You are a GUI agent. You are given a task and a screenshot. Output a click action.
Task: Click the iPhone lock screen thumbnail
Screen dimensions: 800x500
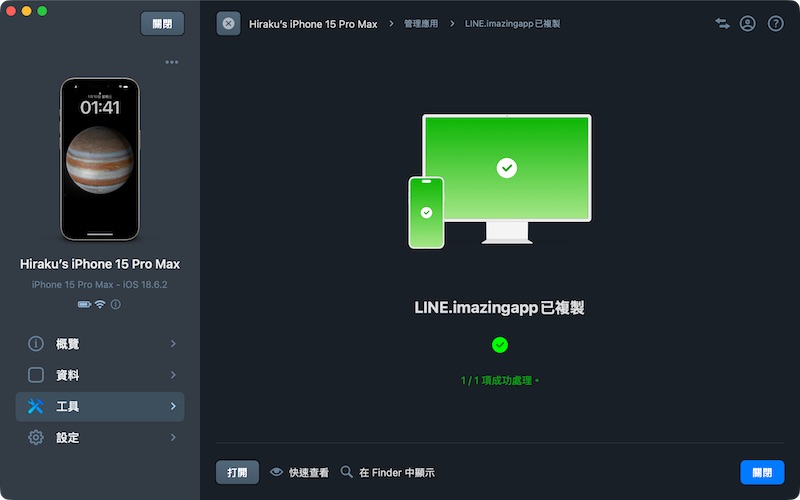coord(100,159)
